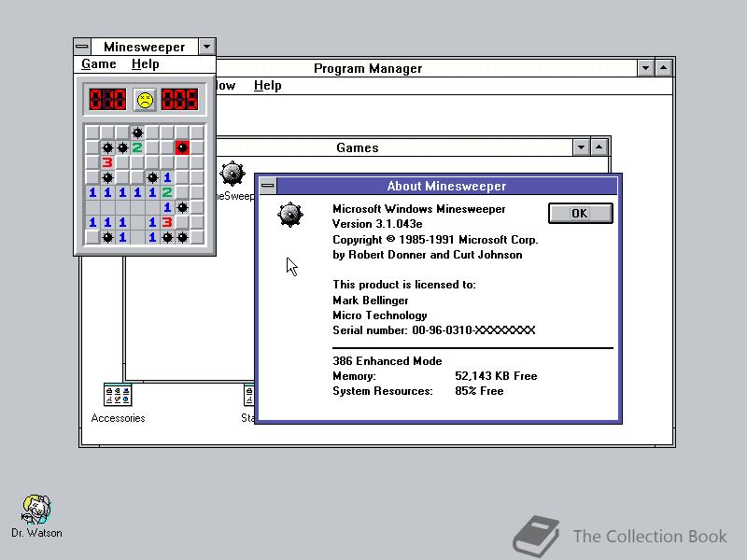Image resolution: width=747 pixels, height=560 pixels.
Task: Click the 'Version 3.1.043e' text
Action: (x=377, y=224)
